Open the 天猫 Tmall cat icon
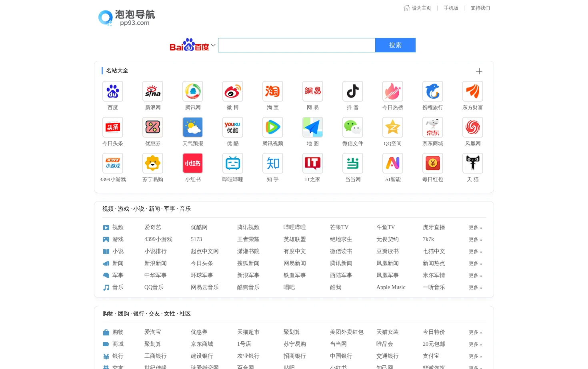Image resolution: width=588 pixels, height=369 pixels. [x=473, y=163]
